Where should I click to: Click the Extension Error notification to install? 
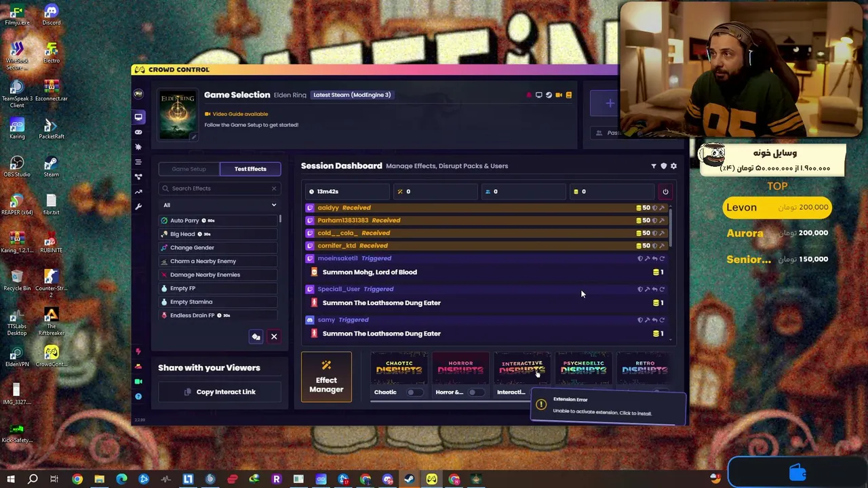pos(608,407)
